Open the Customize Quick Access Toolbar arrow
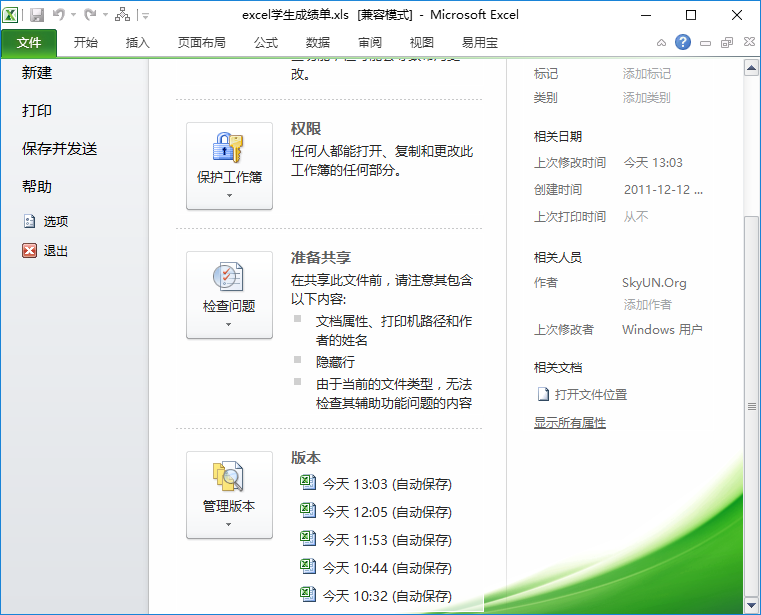 tap(145, 16)
